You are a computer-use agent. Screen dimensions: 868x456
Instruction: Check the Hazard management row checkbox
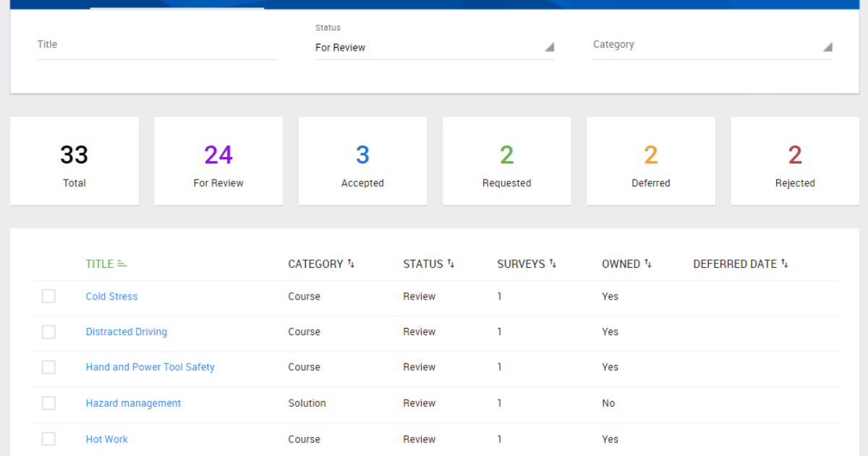[x=48, y=403]
